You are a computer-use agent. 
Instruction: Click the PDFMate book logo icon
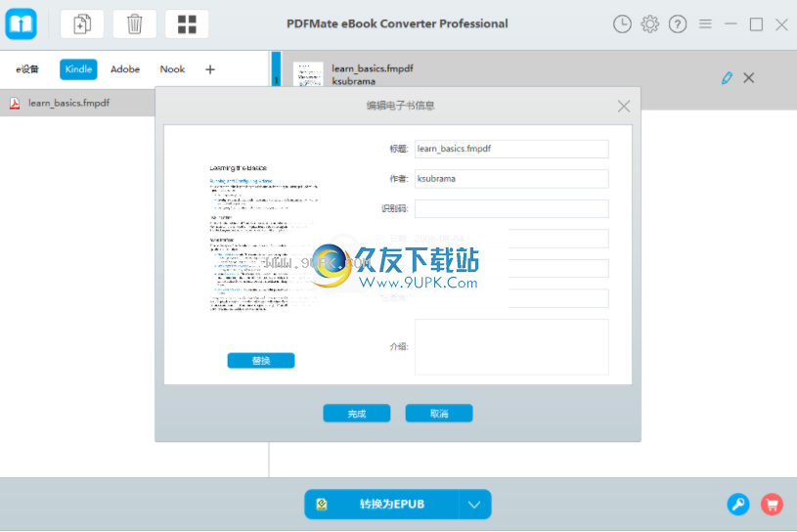(x=21, y=23)
